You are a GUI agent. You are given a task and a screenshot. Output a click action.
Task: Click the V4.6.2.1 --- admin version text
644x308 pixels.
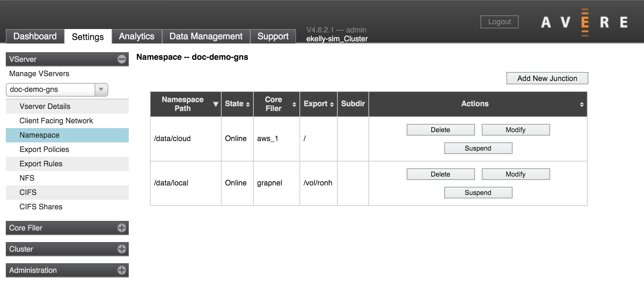coord(336,30)
